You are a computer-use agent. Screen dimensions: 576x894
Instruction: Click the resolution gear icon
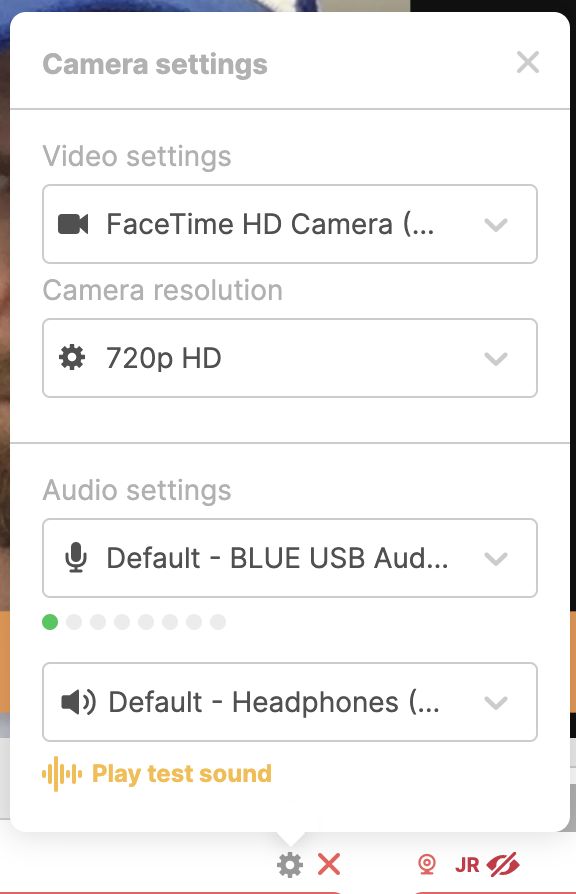pos(72,358)
